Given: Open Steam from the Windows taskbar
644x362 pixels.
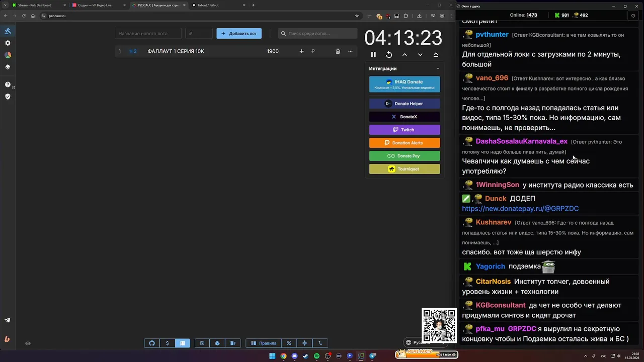Looking at the screenshot, I should [305, 356].
